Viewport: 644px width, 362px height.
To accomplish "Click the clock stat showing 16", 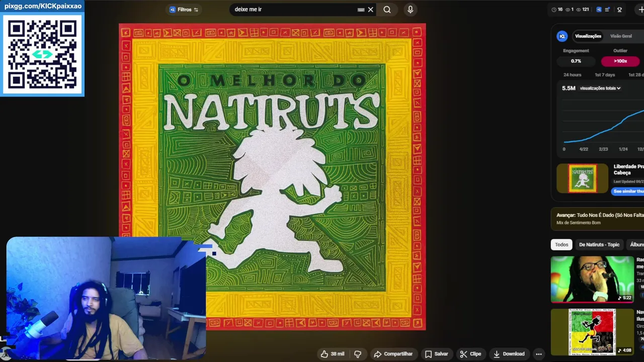I will pyautogui.click(x=557, y=10).
